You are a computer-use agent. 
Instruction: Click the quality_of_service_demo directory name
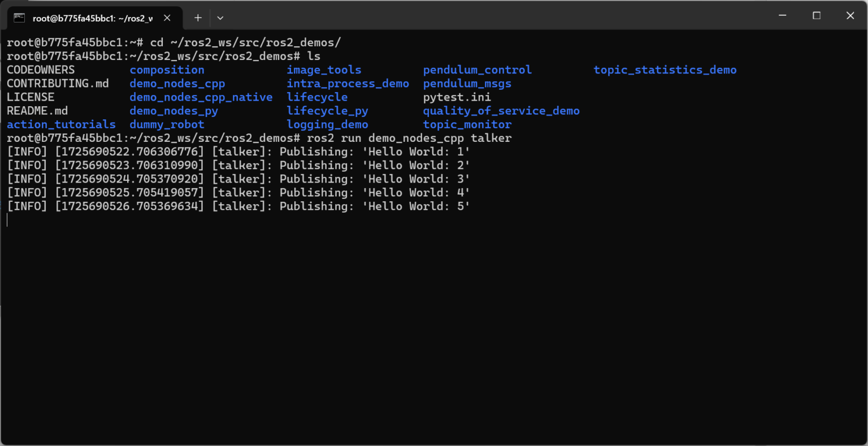pyautogui.click(x=501, y=111)
